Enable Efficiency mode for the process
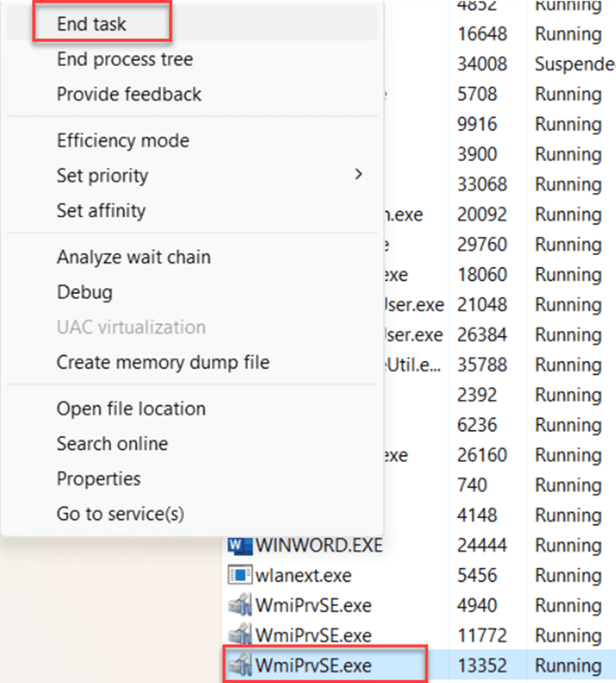Image resolution: width=616 pixels, height=683 pixels. tap(123, 140)
